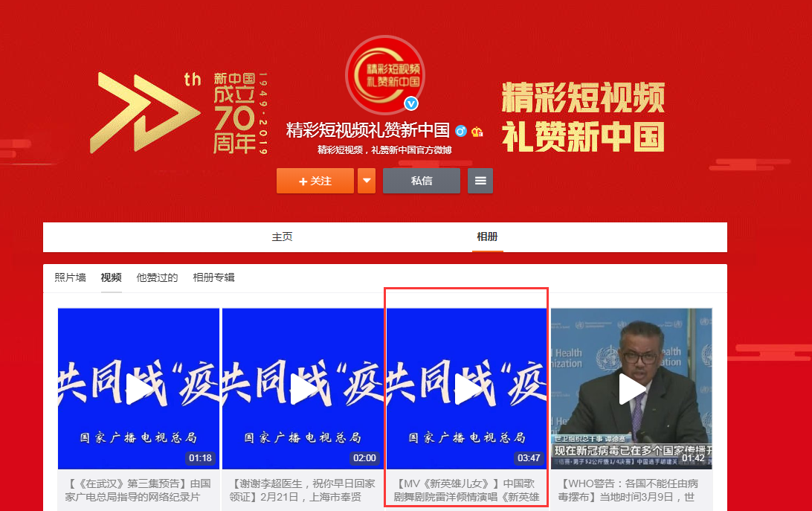Open the 照片墙 sub-tab
Viewport: 812px width, 511px height.
click(x=70, y=277)
